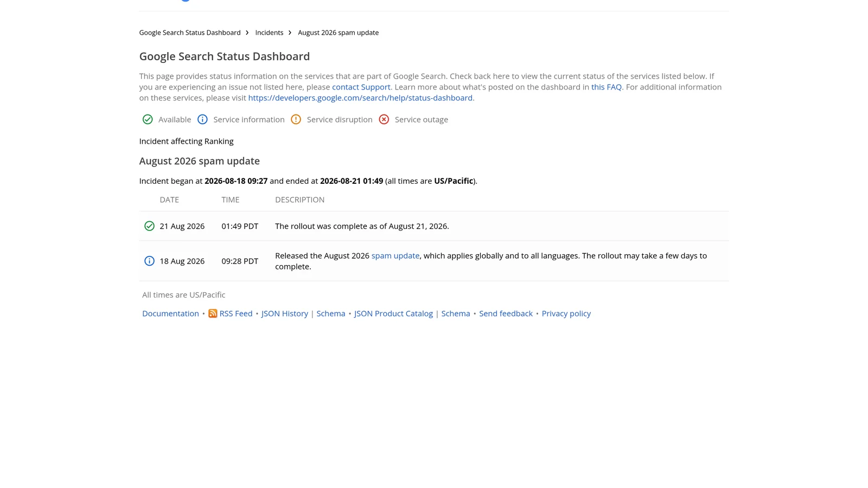Click the DESCRIPTION column header
Screen dimensions: 868x488
[x=300, y=200]
